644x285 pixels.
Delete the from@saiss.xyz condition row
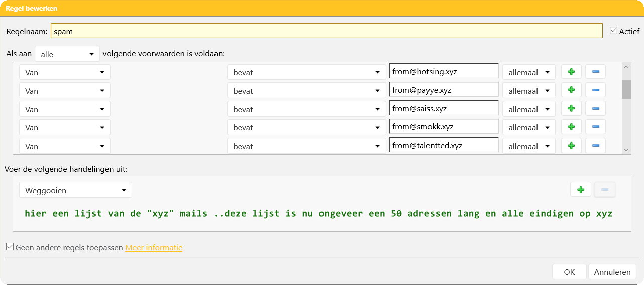pos(595,109)
